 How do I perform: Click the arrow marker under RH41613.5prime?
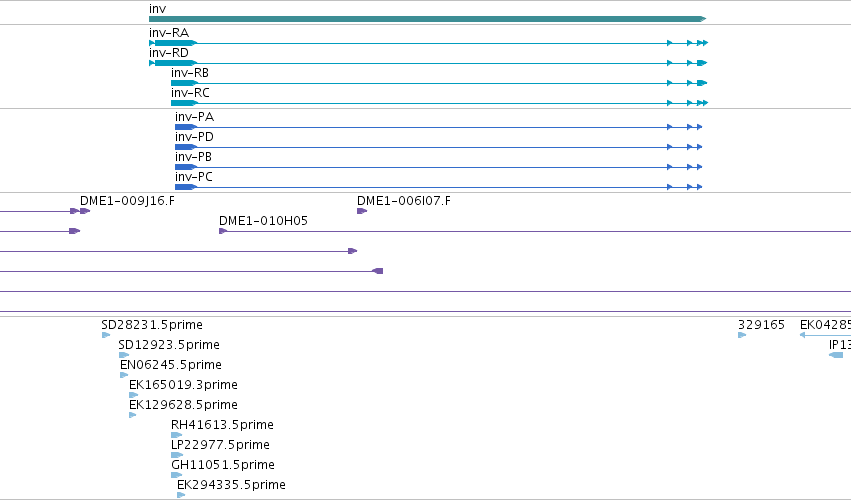tap(176, 435)
